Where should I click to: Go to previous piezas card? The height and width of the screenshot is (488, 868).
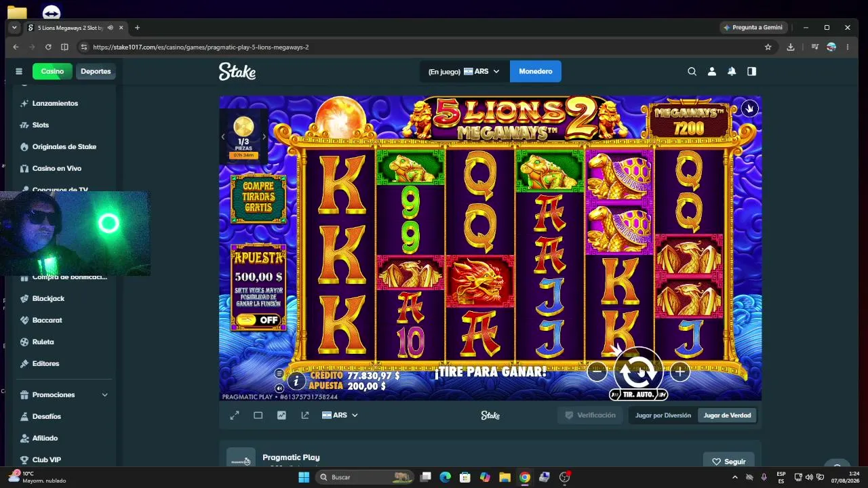point(223,136)
